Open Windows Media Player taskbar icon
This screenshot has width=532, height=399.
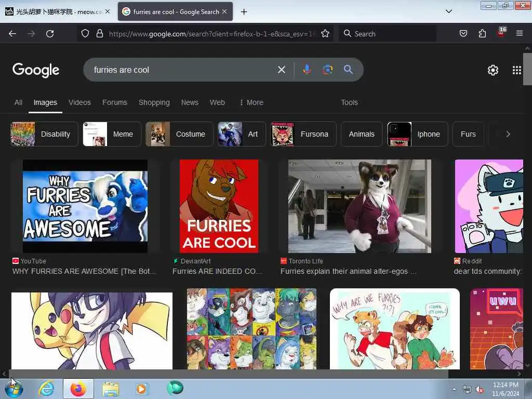tap(141, 389)
